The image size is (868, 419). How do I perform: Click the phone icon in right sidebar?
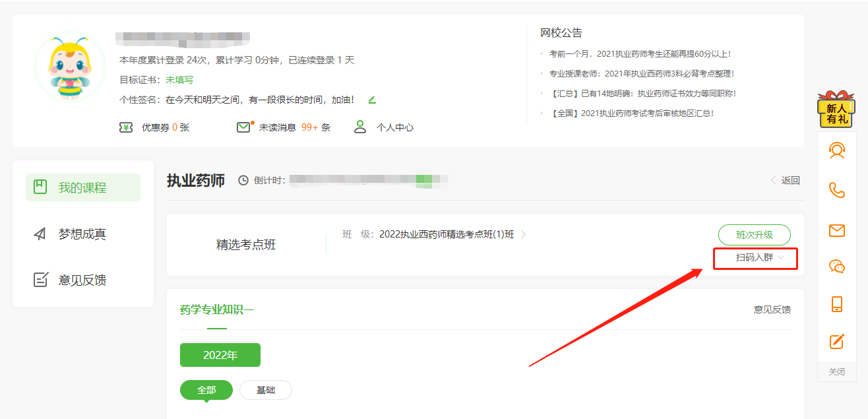(x=836, y=190)
